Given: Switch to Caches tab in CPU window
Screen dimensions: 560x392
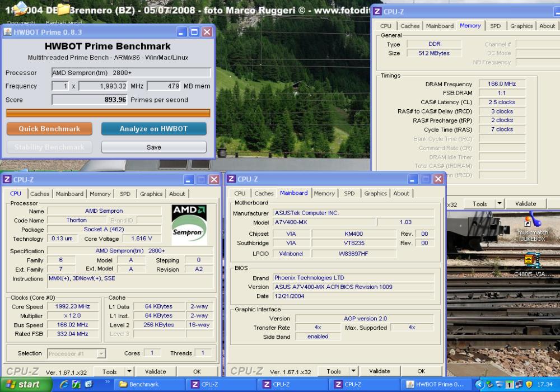Looking at the screenshot, I should (40, 194).
